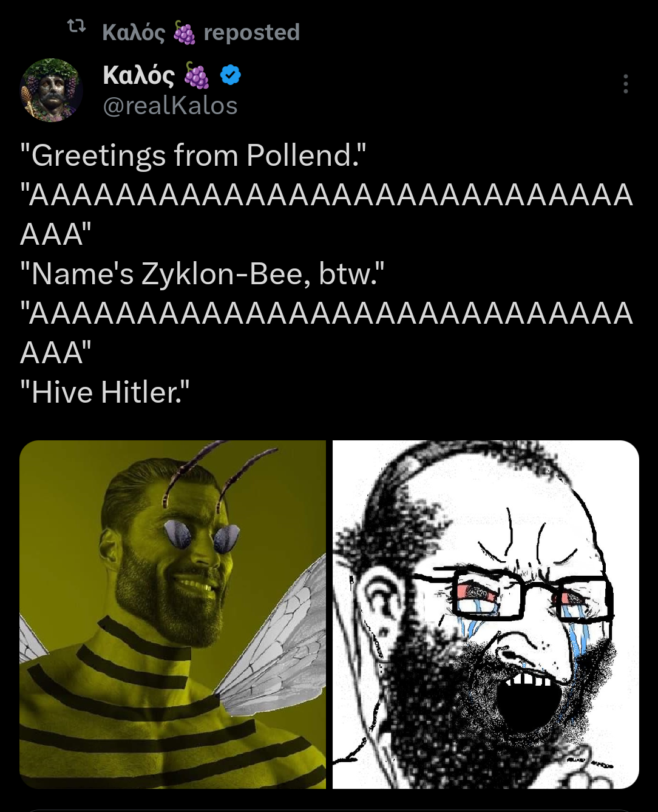Click the 'Greetings from Pollend.' first text line
The height and width of the screenshot is (812, 658).
coord(194,155)
